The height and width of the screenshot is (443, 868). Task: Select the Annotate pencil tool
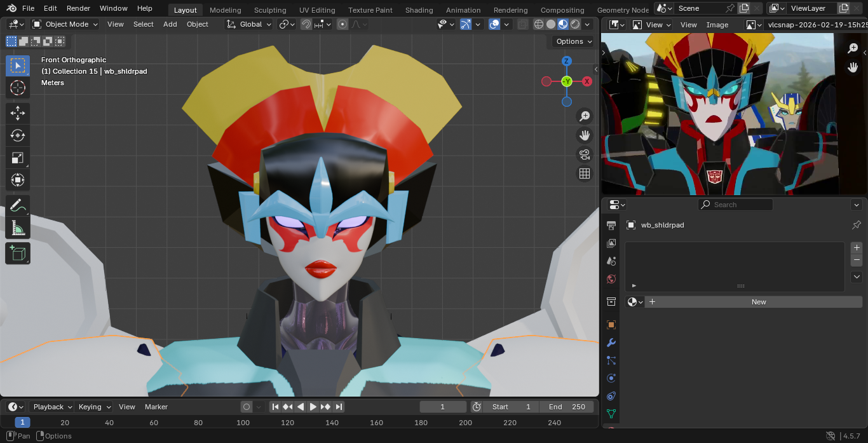tap(18, 206)
